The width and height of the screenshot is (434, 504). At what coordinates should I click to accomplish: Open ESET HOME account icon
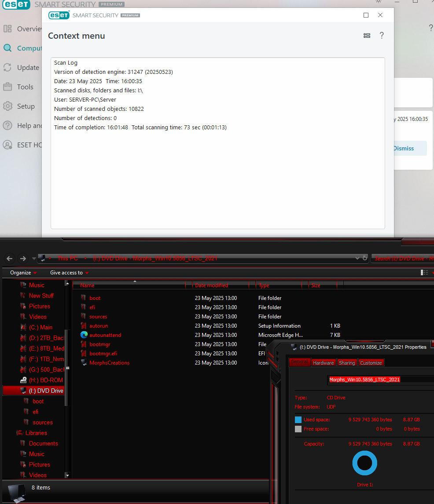coord(7,145)
